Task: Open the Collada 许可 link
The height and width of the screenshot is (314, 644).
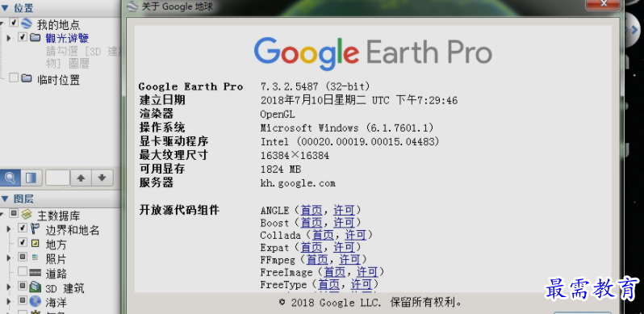Action: pyautogui.click(x=355, y=235)
